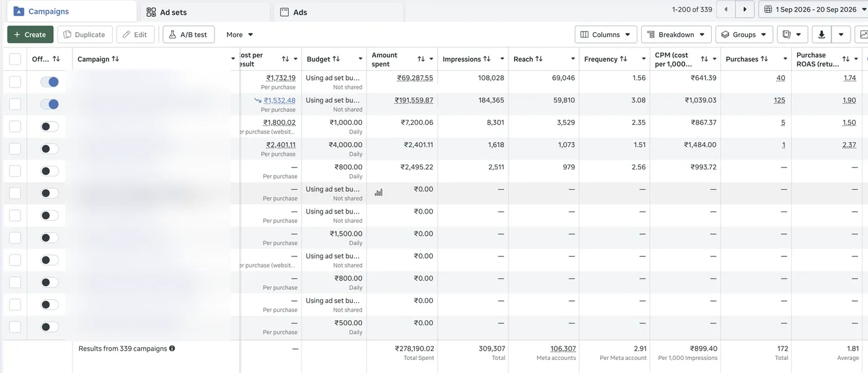Sort by the Reach column

[539, 59]
